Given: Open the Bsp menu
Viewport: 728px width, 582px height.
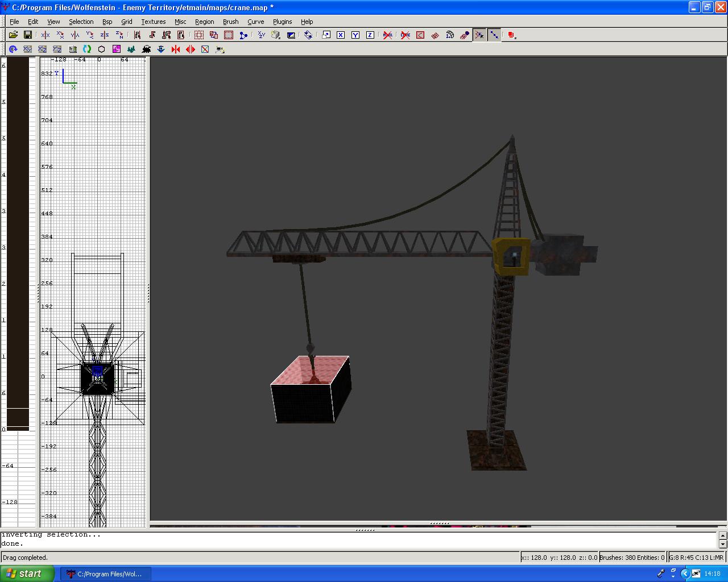Looking at the screenshot, I should coord(107,22).
